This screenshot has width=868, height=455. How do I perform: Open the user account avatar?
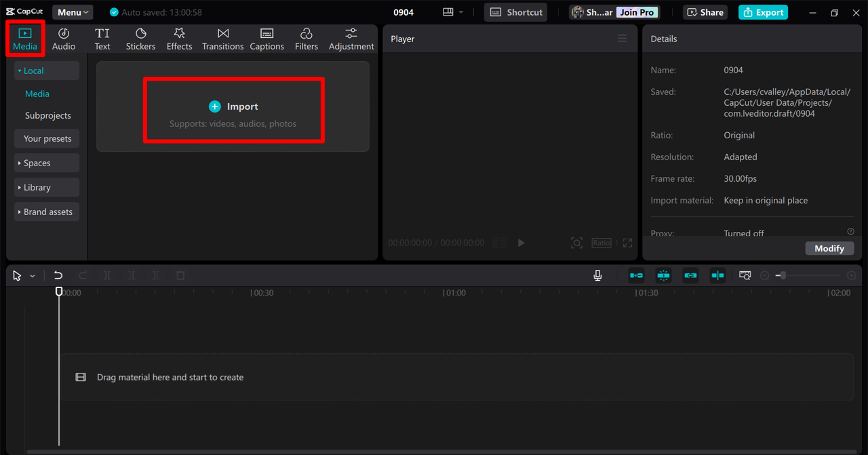click(578, 12)
